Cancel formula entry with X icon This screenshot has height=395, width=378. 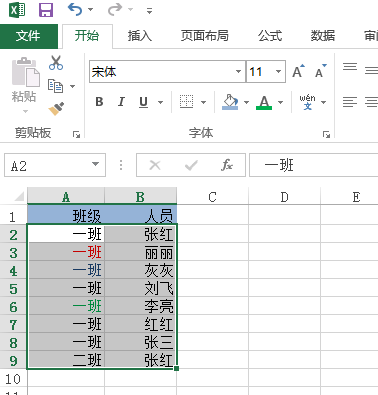tap(155, 165)
